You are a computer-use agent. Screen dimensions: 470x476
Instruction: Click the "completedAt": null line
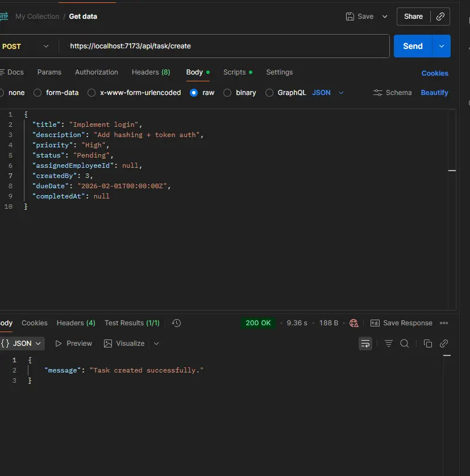(x=71, y=196)
